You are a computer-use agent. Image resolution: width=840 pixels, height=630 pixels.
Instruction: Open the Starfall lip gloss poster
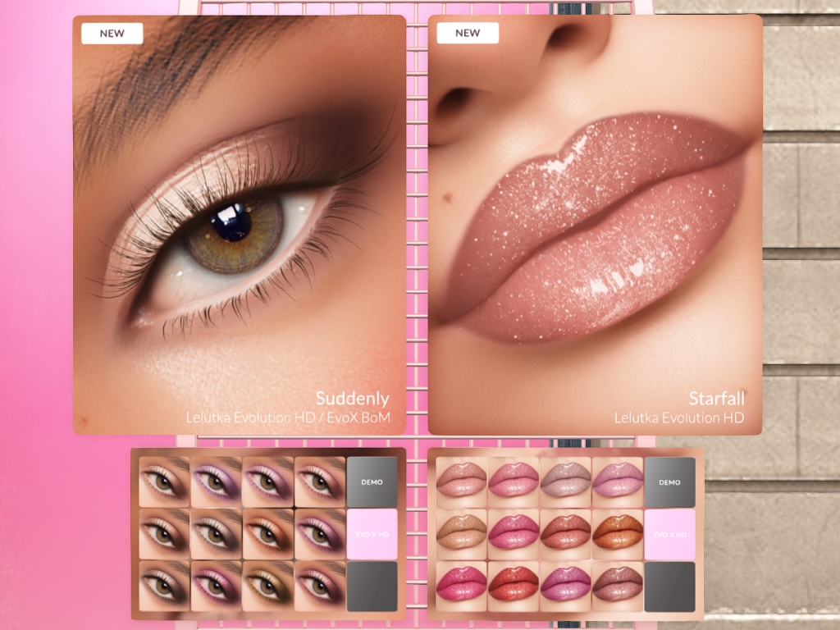point(596,225)
